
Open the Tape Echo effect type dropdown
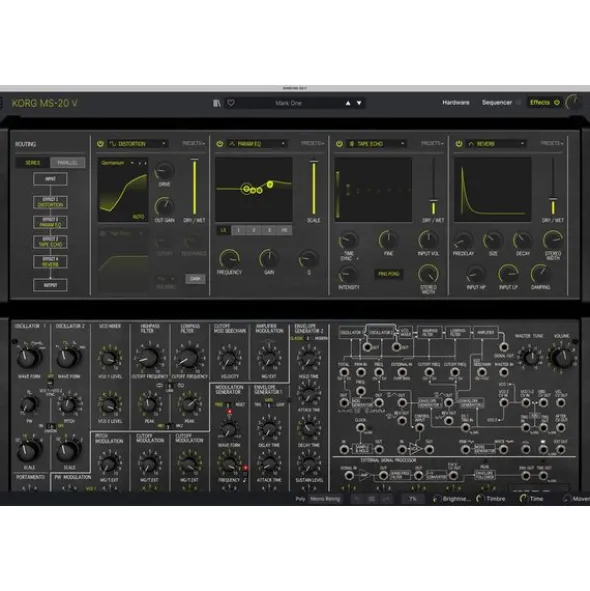[377, 144]
